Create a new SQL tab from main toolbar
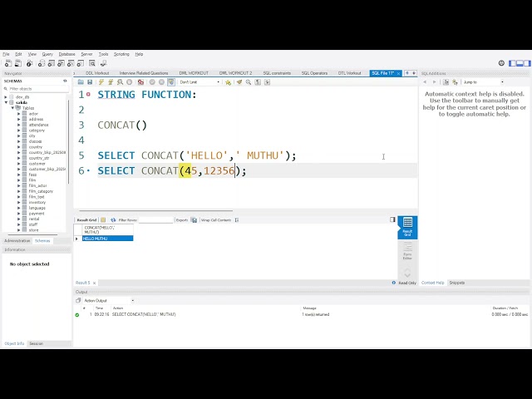The height and width of the screenshot is (399, 532). (7, 63)
